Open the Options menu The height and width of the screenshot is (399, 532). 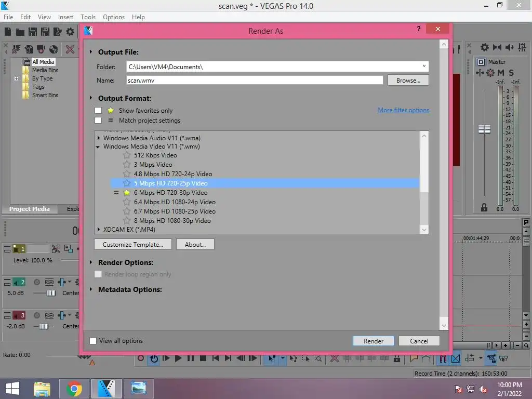(114, 17)
